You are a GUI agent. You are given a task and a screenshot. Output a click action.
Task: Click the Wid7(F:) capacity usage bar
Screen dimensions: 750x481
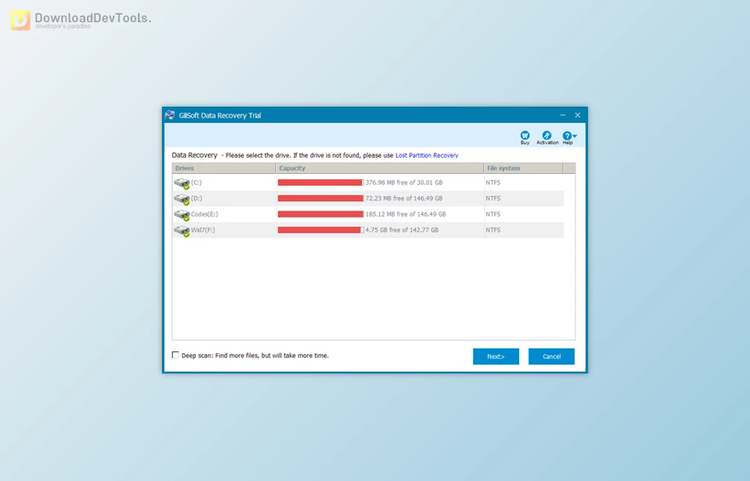click(320, 230)
